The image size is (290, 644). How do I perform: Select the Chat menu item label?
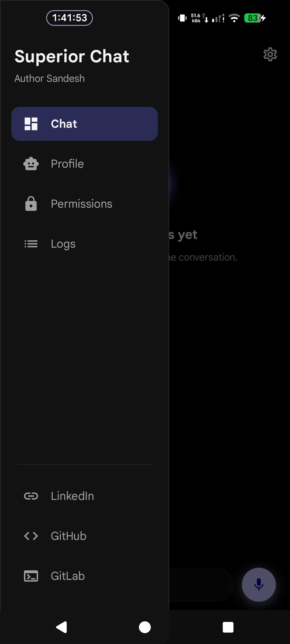64,124
